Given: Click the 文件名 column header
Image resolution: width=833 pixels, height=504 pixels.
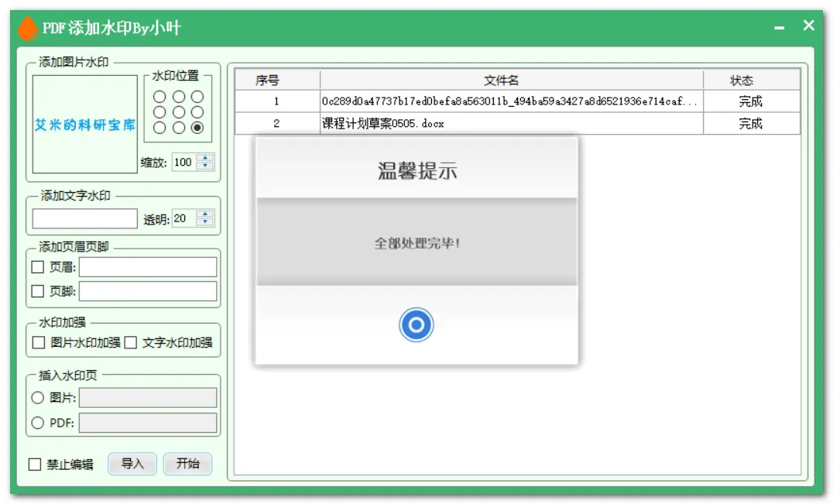Looking at the screenshot, I should [x=512, y=80].
